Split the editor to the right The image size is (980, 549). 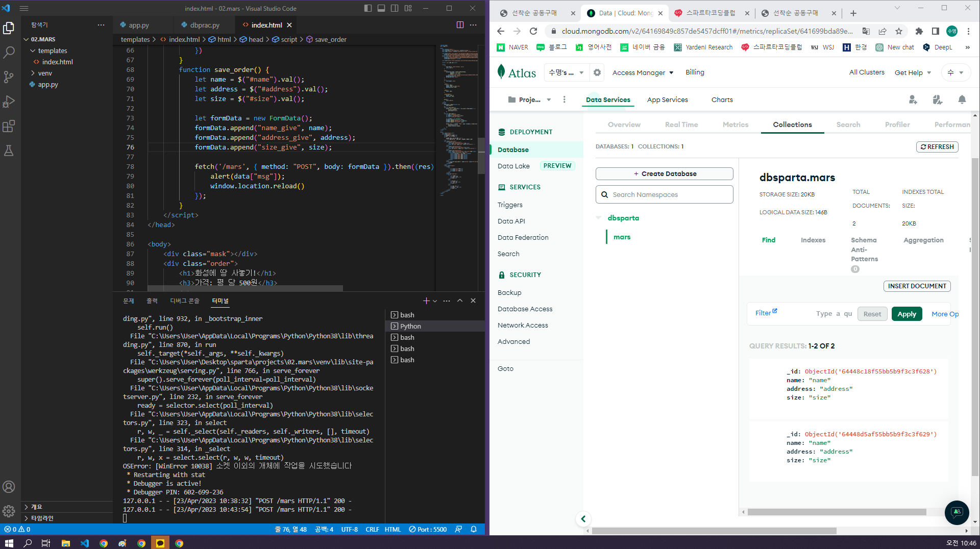pyautogui.click(x=460, y=25)
